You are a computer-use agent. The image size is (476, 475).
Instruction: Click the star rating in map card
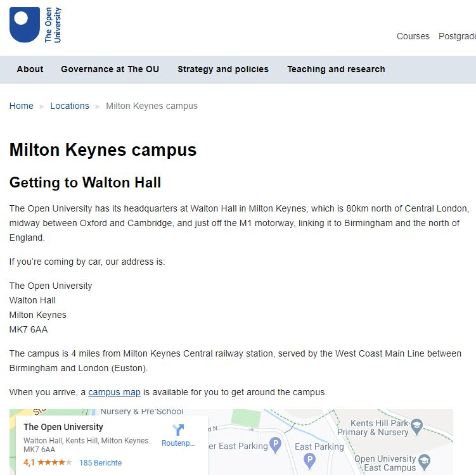point(55,462)
